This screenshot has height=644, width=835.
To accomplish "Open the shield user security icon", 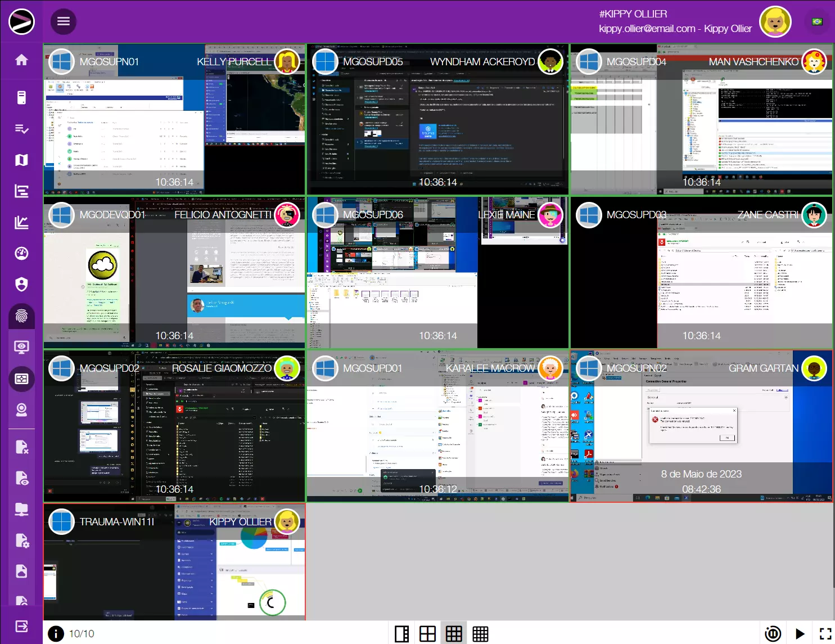I will point(21,285).
